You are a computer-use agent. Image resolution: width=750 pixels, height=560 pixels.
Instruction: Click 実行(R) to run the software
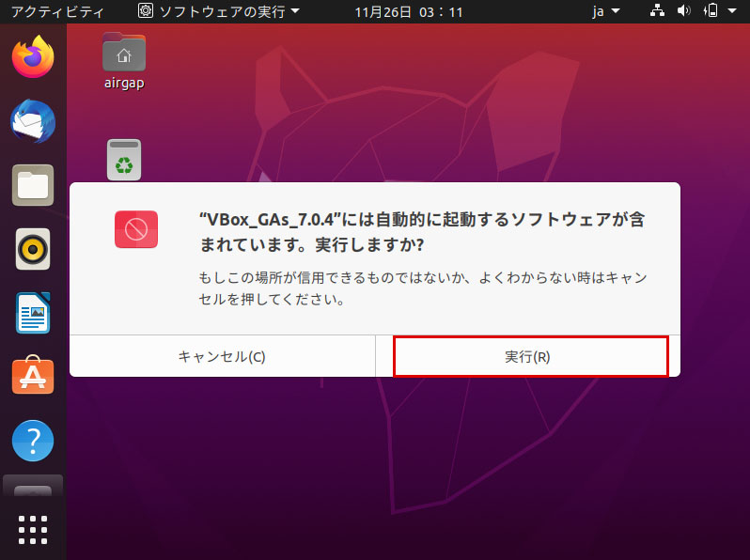(528, 356)
